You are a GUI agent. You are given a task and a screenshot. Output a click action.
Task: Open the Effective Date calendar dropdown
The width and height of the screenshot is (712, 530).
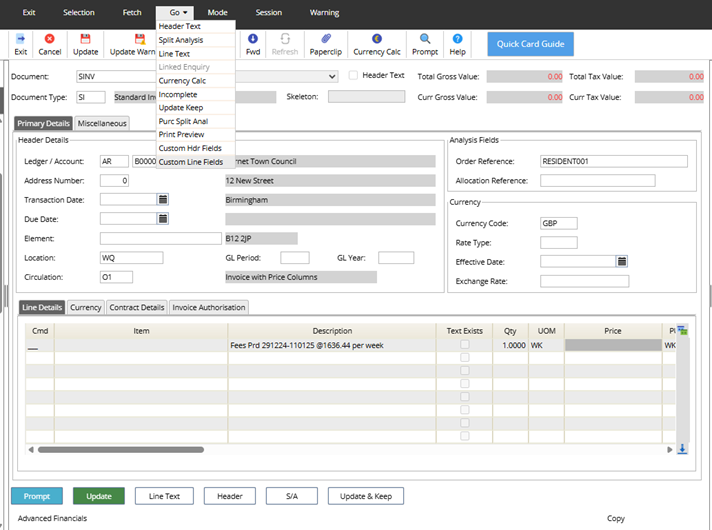621,261
